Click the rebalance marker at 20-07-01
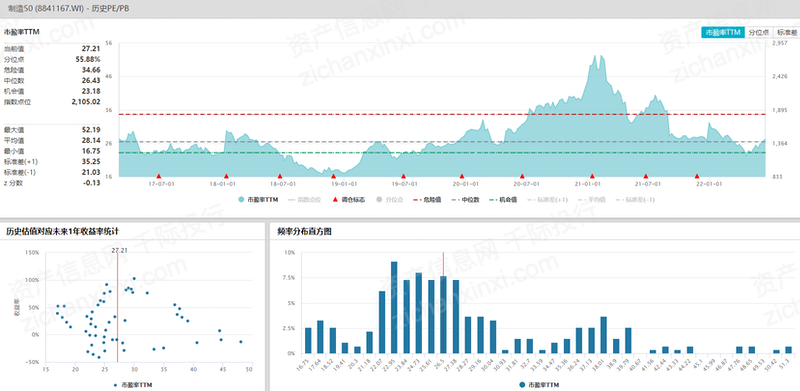Image resolution: width=800 pixels, height=391 pixels. tap(522, 176)
